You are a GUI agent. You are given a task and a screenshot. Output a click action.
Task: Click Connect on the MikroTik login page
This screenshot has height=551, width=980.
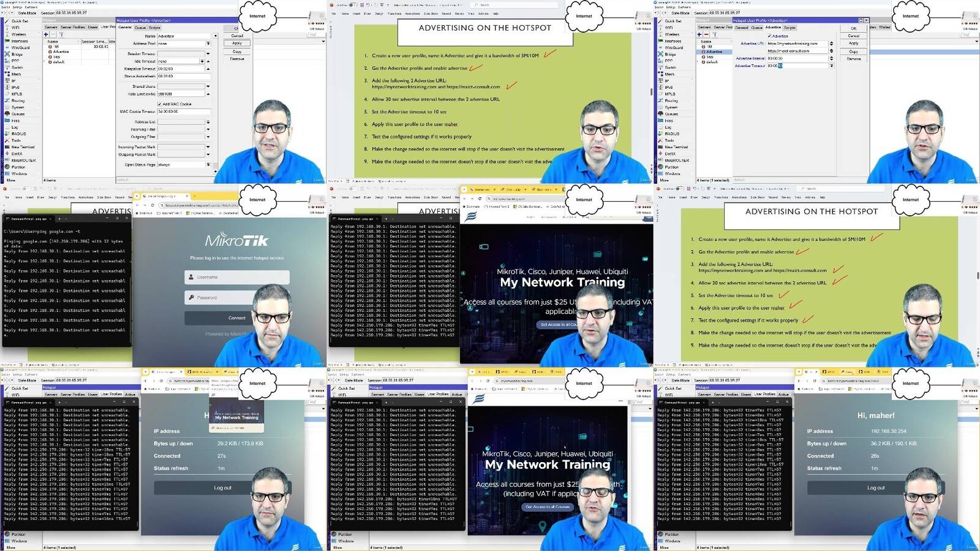coord(237,318)
